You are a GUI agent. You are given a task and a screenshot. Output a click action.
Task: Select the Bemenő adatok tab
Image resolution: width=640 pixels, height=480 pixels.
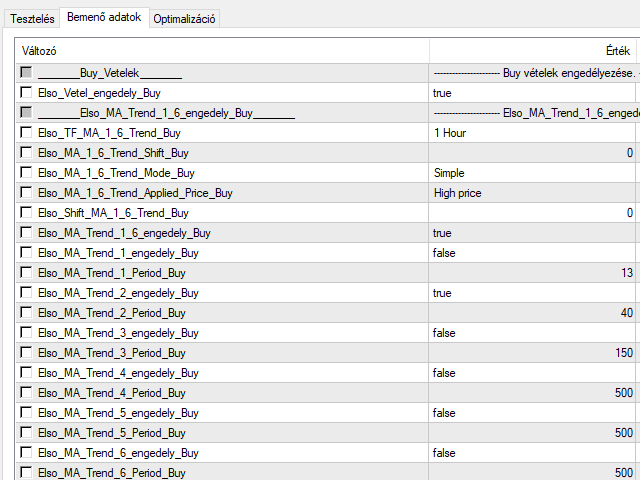104,18
